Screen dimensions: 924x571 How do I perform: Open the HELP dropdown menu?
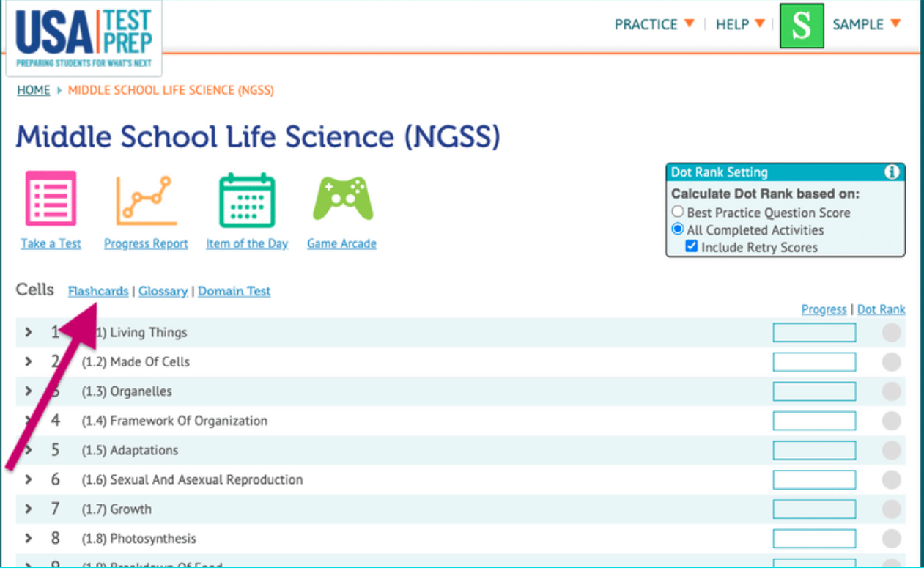point(740,24)
